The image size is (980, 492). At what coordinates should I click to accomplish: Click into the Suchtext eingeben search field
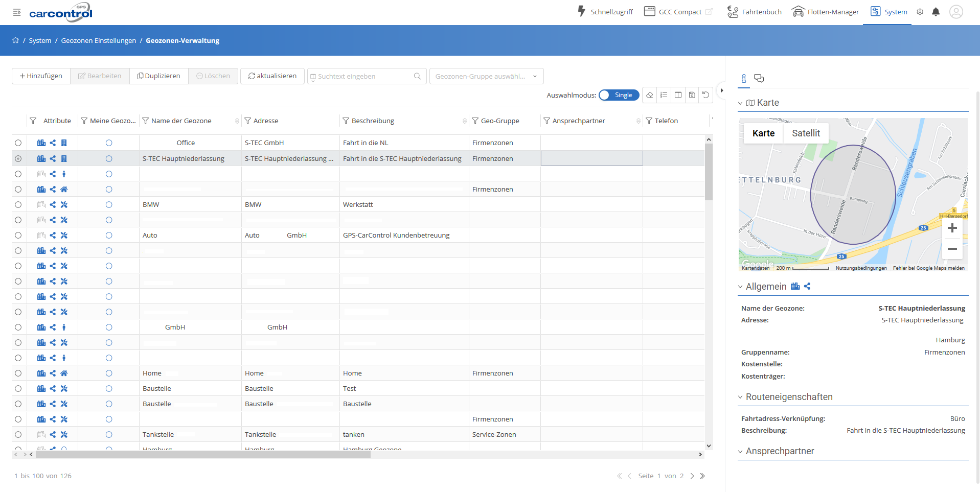(363, 76)
